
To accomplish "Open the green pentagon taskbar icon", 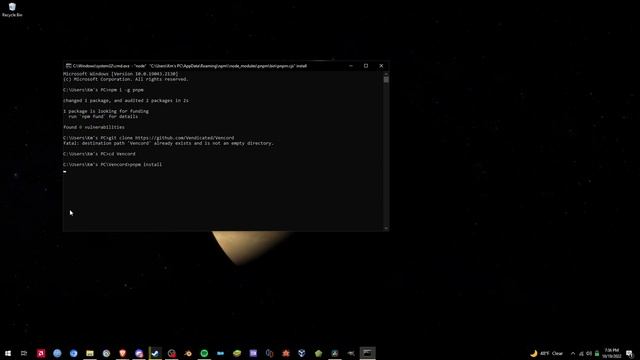I will 318,353.
